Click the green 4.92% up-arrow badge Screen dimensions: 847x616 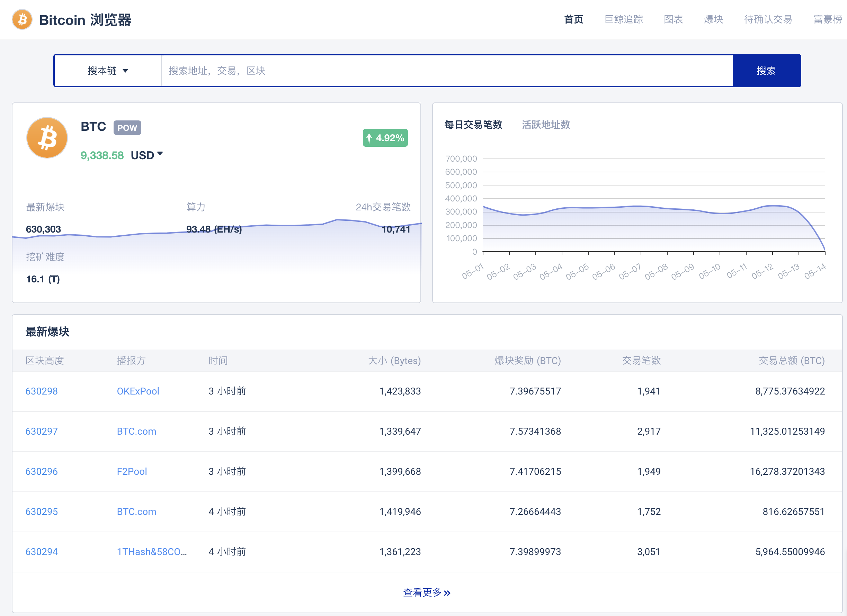pos(385,138)
